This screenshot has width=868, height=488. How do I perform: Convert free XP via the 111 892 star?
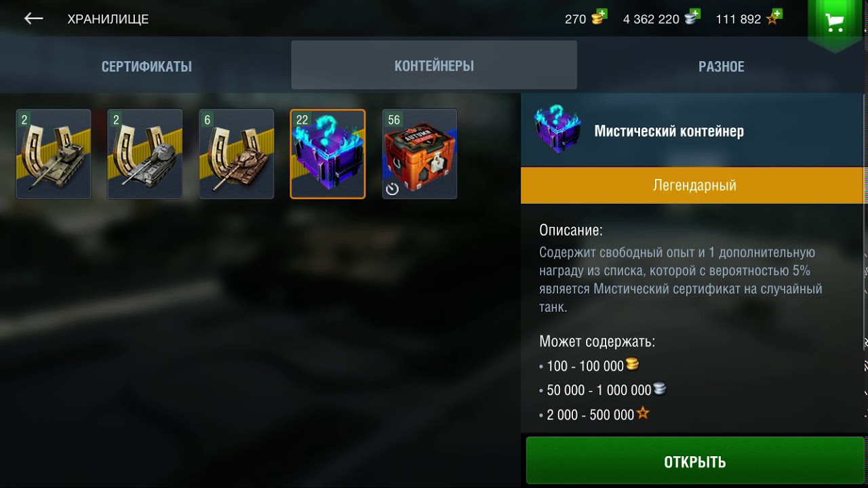coord(774,17)
